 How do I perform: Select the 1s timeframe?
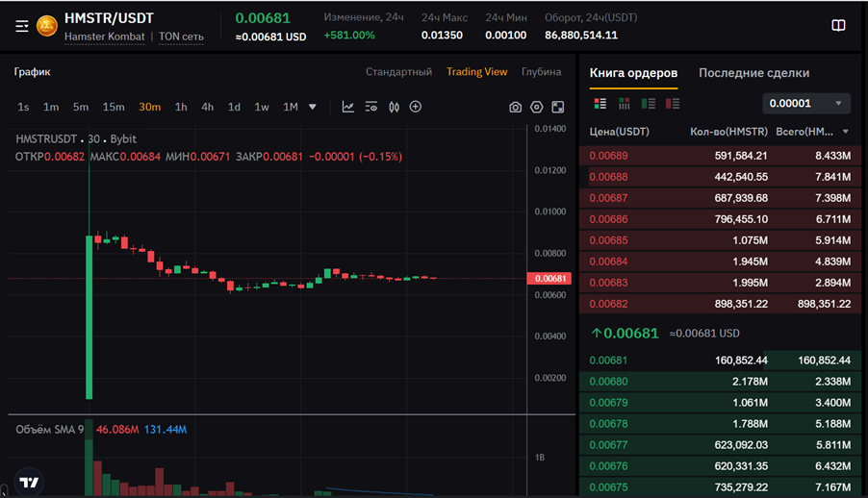coord(23,107)
